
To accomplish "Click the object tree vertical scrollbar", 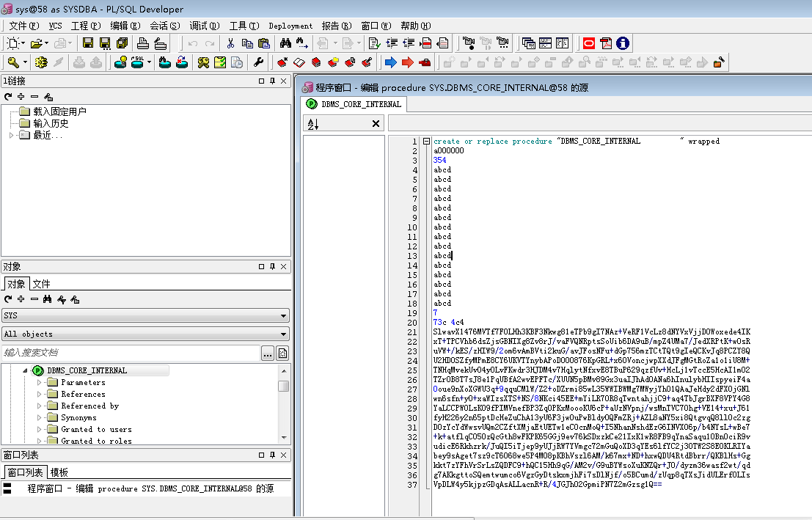I will 283,404.
